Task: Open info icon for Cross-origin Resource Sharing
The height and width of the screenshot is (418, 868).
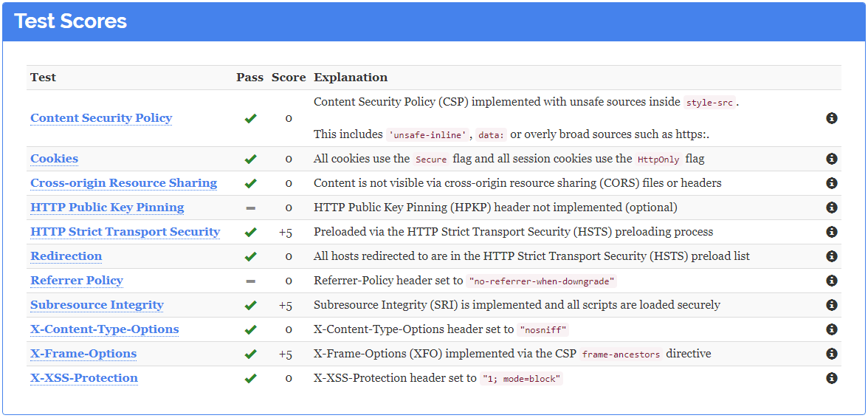Action: (831, 183)
